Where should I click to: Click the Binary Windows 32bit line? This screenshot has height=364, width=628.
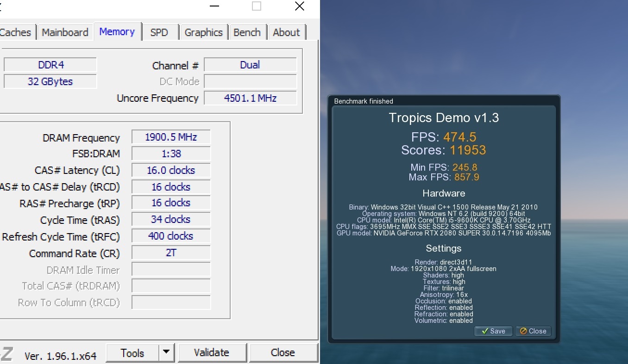tap(444, 207)
